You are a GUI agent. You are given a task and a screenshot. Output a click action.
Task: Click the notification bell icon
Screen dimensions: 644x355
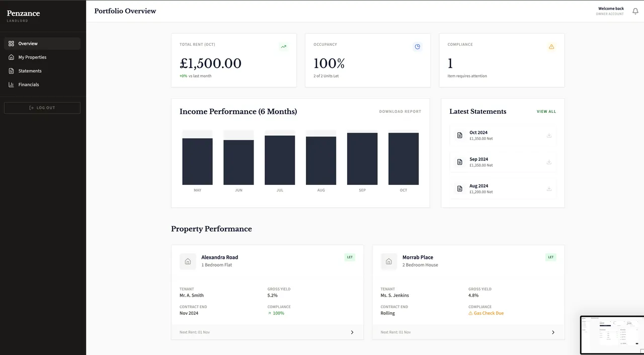tap(635, 11)
